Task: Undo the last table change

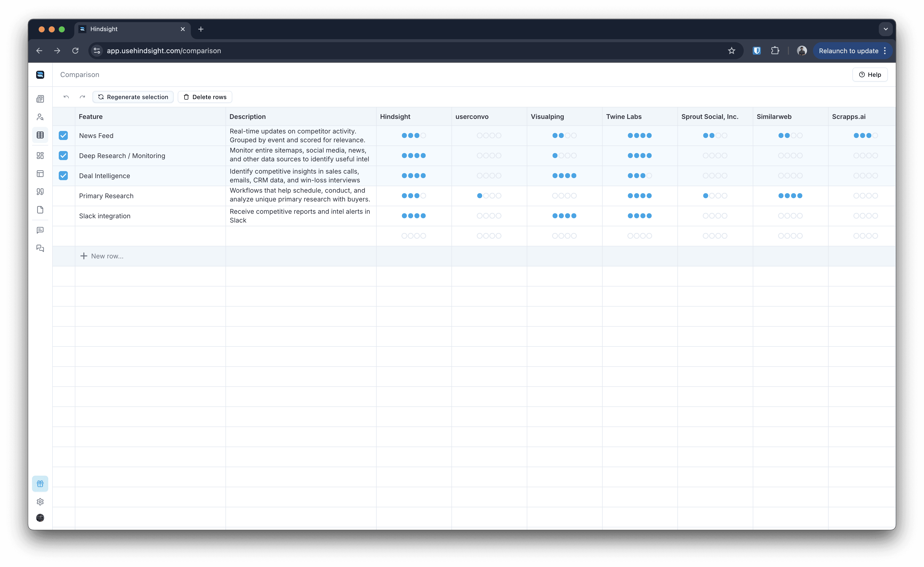Action: 66,97
